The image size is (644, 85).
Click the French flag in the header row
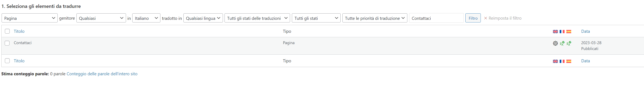point(562,32)
